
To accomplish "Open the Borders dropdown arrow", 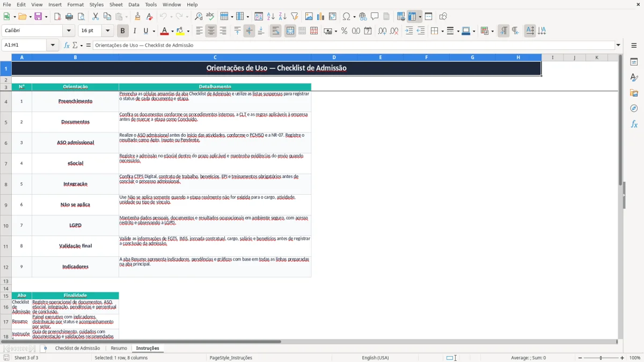I will 442,31.
